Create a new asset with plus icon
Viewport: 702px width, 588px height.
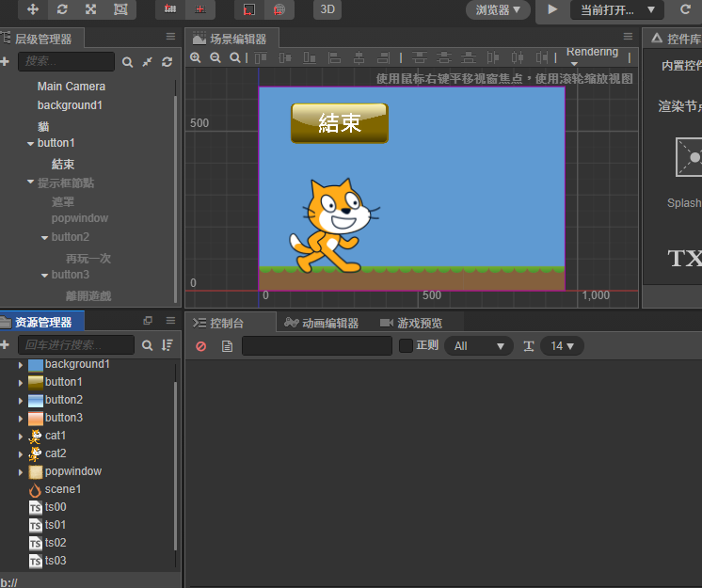[5, 344]
